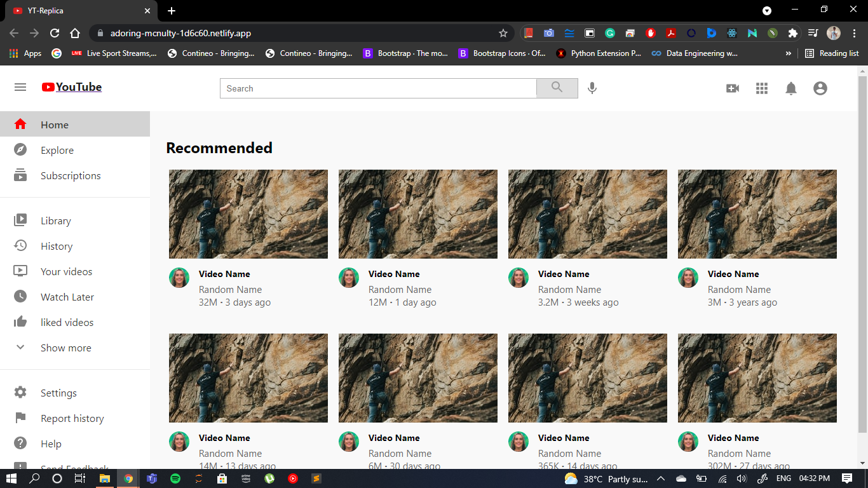Click the magnifier search button
The width and height of the screenshot is (868, 488).
[557, 88]
